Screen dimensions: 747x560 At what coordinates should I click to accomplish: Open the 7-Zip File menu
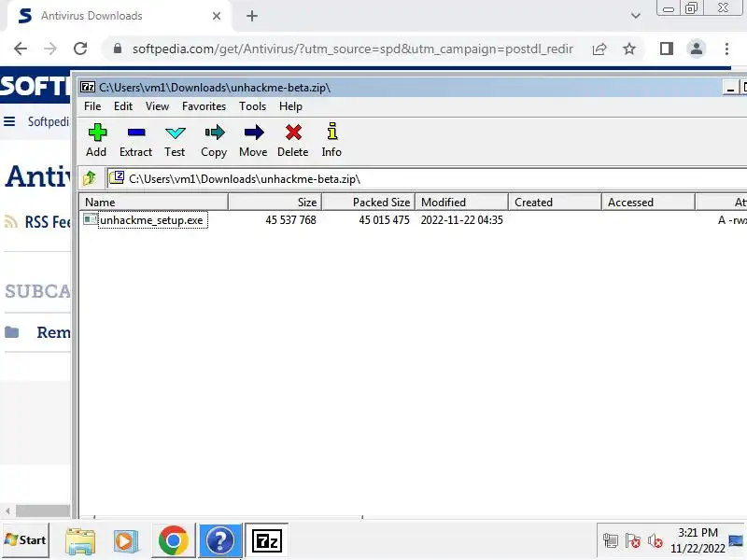[92, 106]
